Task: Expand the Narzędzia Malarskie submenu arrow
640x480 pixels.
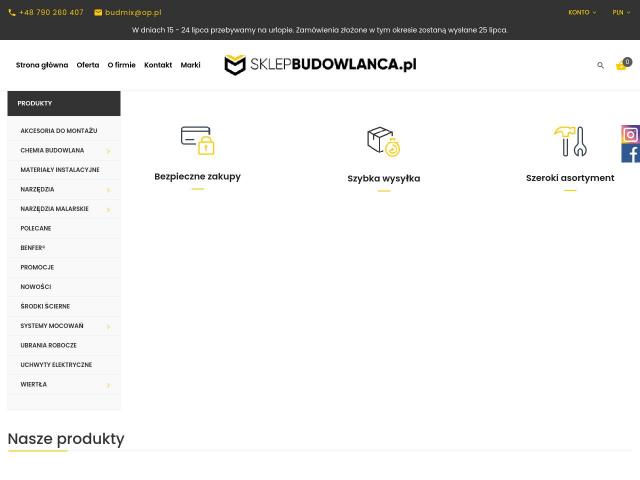Action: (x=108, y=209)
